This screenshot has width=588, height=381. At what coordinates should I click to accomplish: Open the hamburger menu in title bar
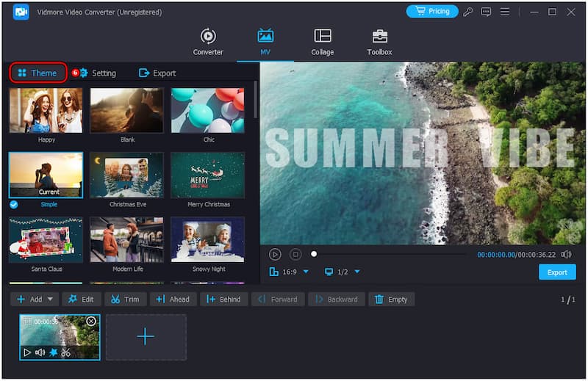(x=505, y=12)
